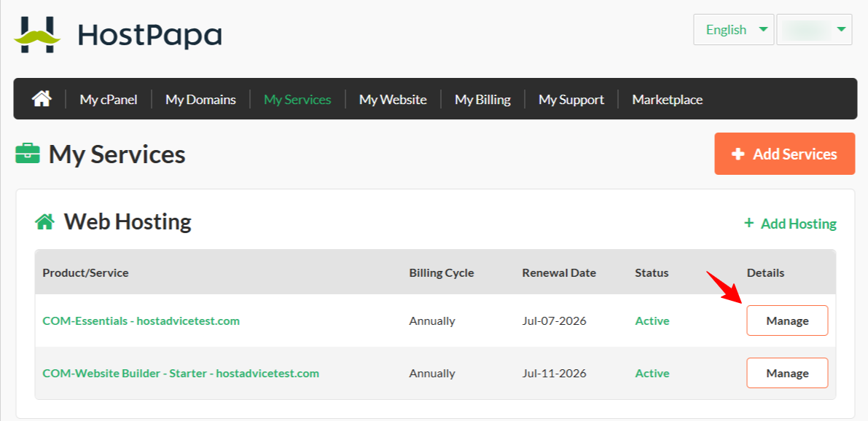Click the HostPapa logo

pyautogui.click(x=118, y=34)
